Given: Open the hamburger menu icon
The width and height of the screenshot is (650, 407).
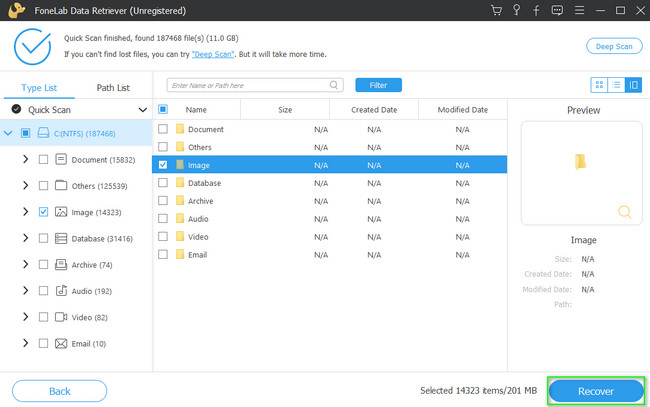Looking at the screenshot, I should [x=580, y=10].
